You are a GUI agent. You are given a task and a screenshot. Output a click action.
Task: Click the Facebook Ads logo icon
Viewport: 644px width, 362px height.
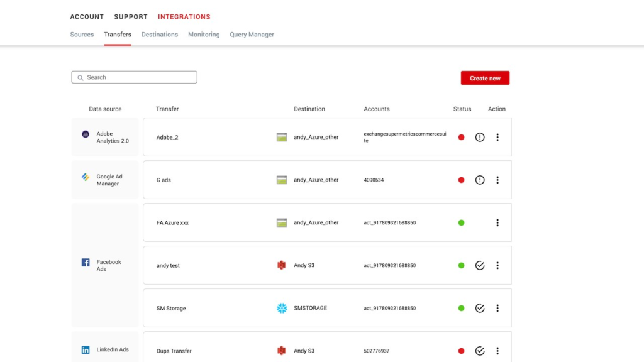(x=86, y=262)
